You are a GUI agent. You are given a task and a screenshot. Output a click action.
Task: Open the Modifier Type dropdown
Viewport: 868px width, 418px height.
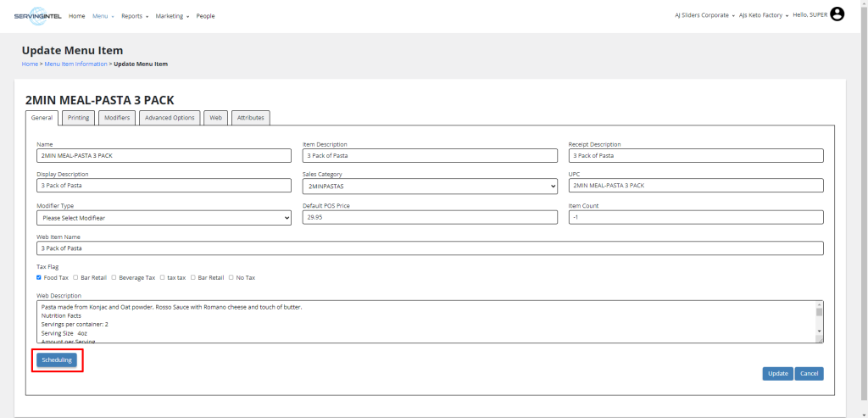pyautogui.click(x=164, y=217)
